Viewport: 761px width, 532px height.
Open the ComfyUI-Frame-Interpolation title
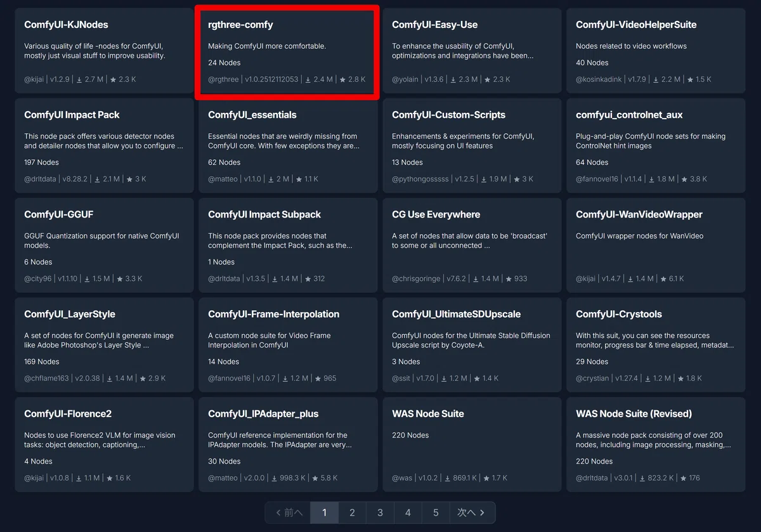click(x=274, y=314)
